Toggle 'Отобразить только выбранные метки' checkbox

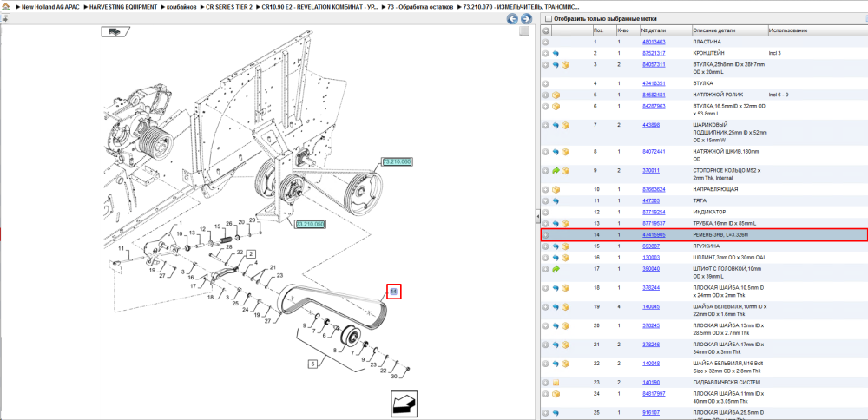click(549, 19)
